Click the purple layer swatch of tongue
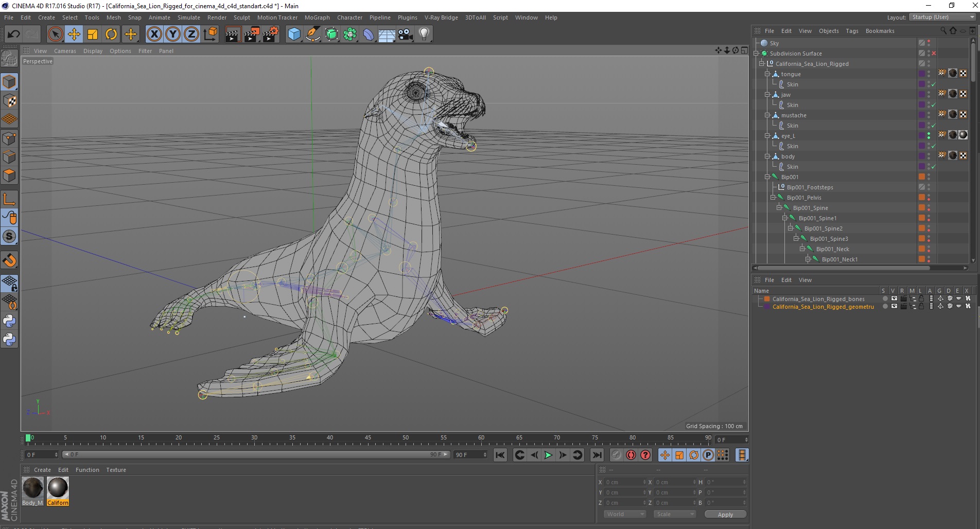The image size is (980, 529). coord(922,74)
